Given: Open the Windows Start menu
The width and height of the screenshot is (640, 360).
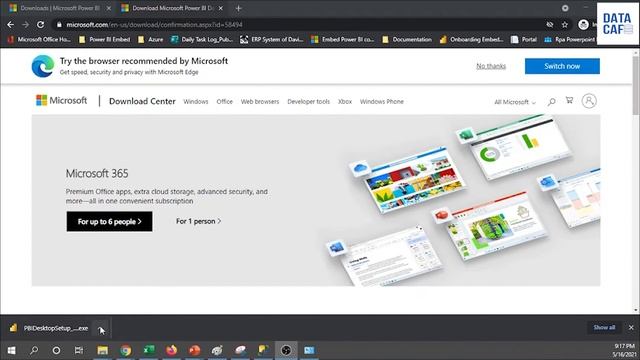Looking at the screenshot, I should (11, 350).
